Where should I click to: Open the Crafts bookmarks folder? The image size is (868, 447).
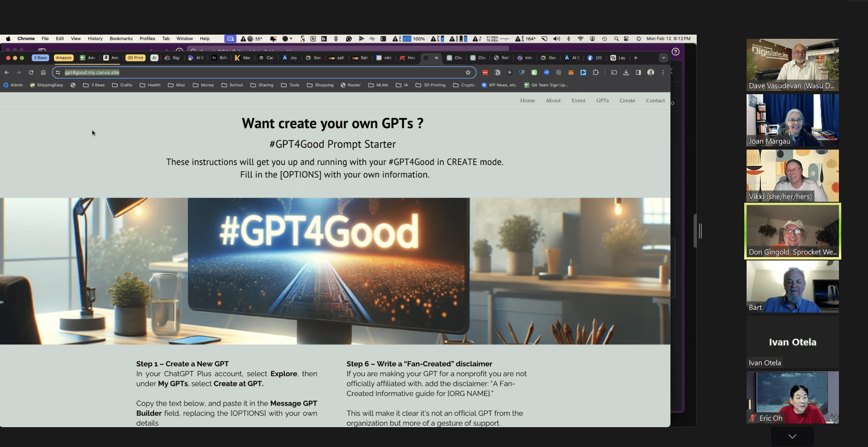(x=122, y=85)
